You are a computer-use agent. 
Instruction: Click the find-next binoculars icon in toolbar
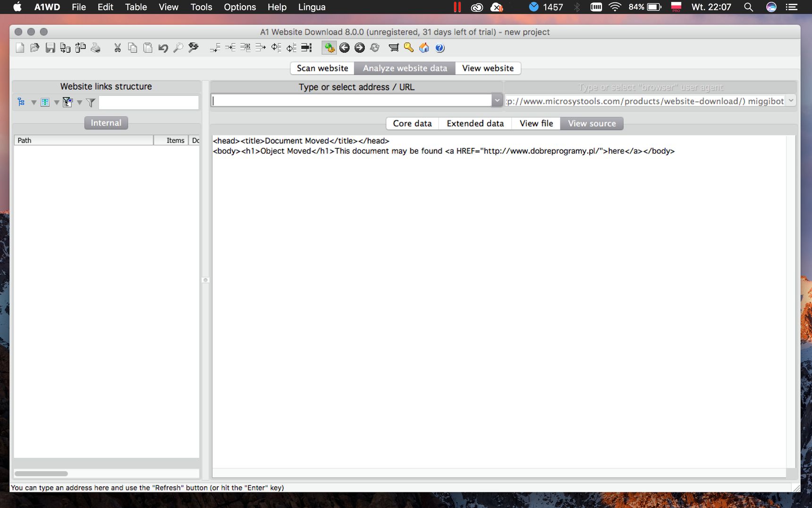[193, 48]
